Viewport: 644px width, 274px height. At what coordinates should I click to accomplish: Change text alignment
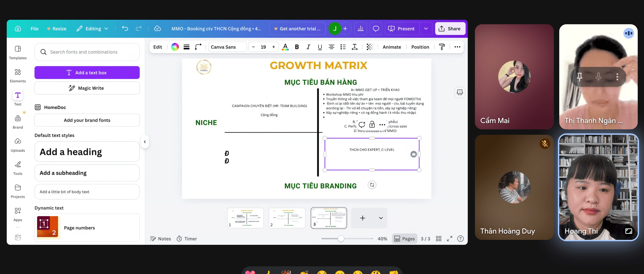coord(331,47)
